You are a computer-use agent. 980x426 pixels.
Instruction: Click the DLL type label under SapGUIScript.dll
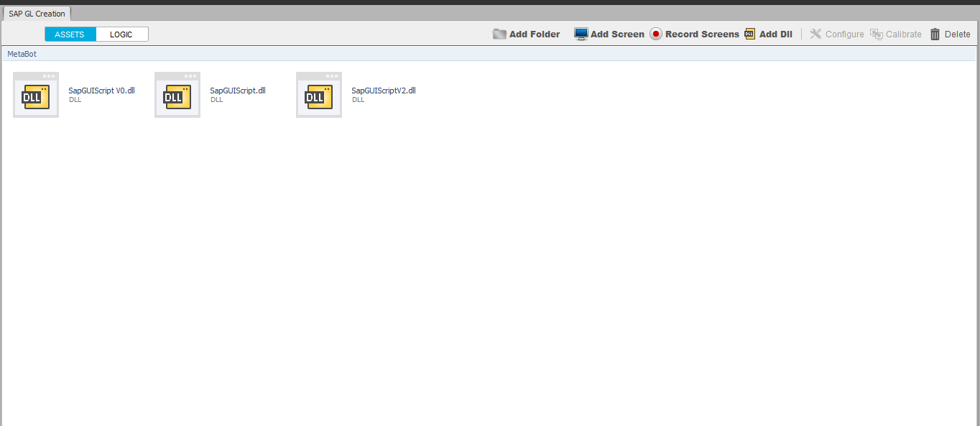pos(216,100)
